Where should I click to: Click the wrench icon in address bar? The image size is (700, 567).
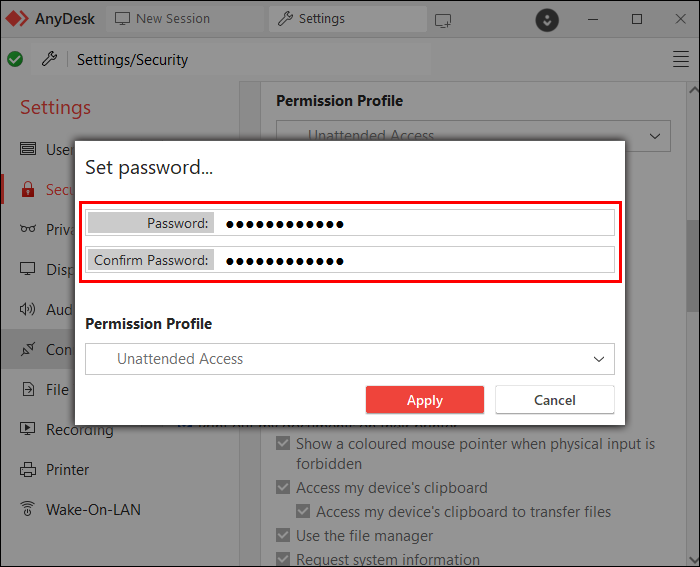[x=48, y=60]
